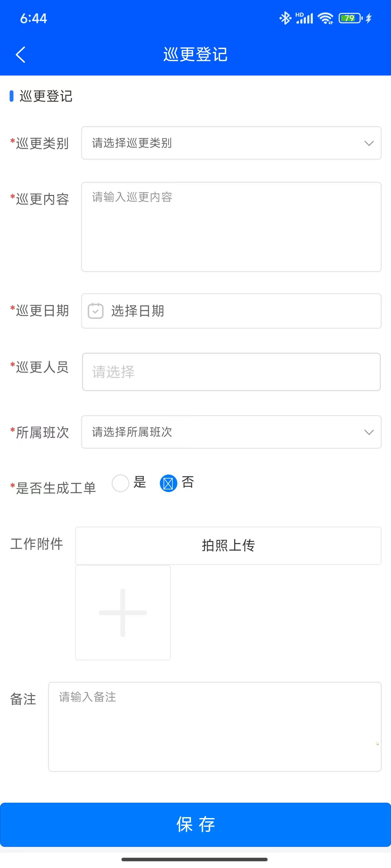The image size is (391, 868).
Task: Tap the HD signal strength icon
Action: pos(304,18)
